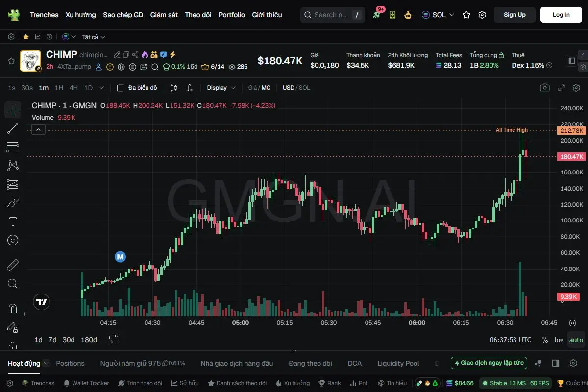Viewport: 588px width, 392px height.
Task: Click the magnifier search icon on token row
Action: (155, 67)
